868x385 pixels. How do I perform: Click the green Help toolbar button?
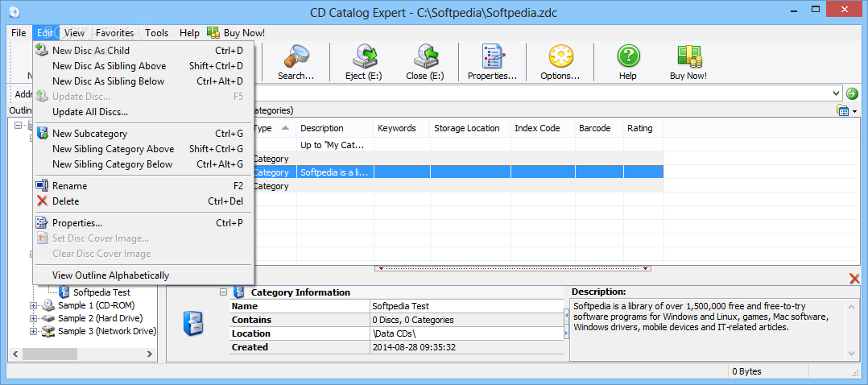pos(628,62)
